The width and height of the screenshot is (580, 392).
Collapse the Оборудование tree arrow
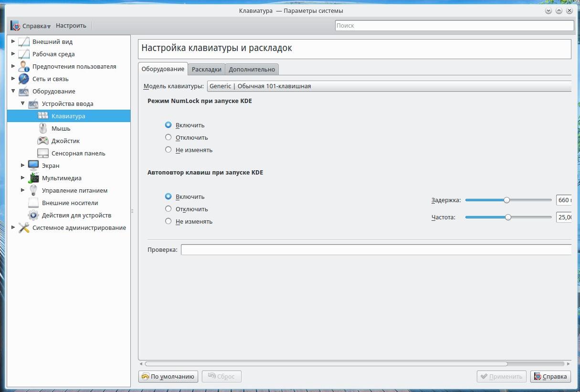click(x=13, y=91)
